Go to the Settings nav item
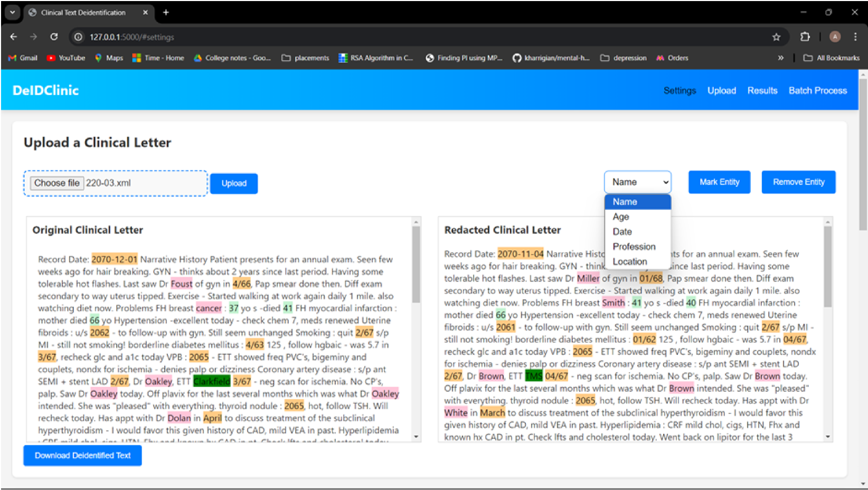868x490 pixels. pos(680,90)
